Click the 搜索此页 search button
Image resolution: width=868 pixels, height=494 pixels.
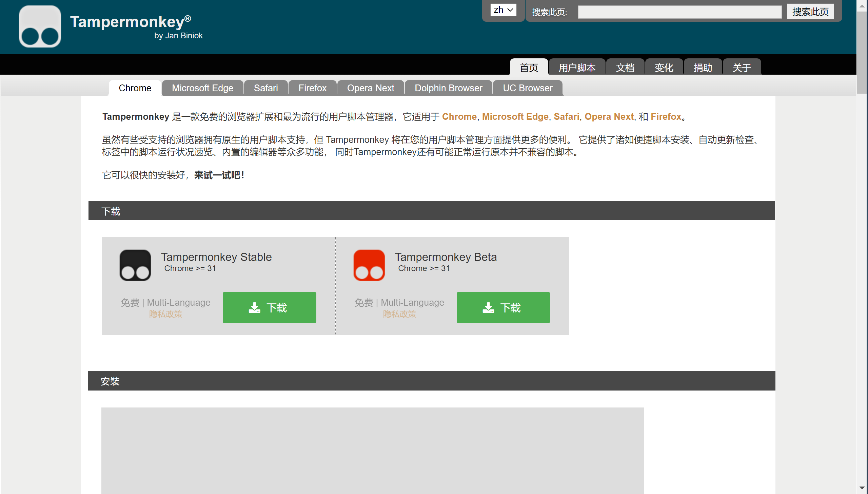click(810, 12)
